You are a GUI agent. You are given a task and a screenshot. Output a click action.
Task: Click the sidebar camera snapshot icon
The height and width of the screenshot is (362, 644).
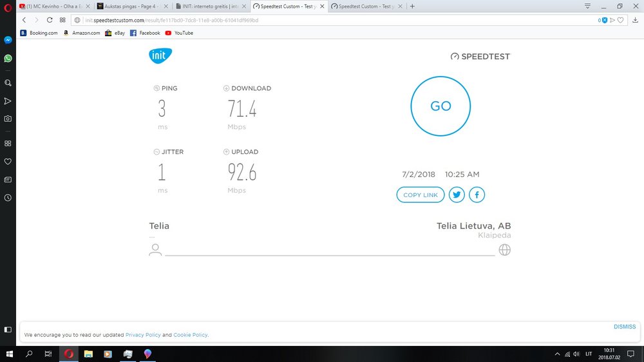pyautogui.click(x=8, y=119)
